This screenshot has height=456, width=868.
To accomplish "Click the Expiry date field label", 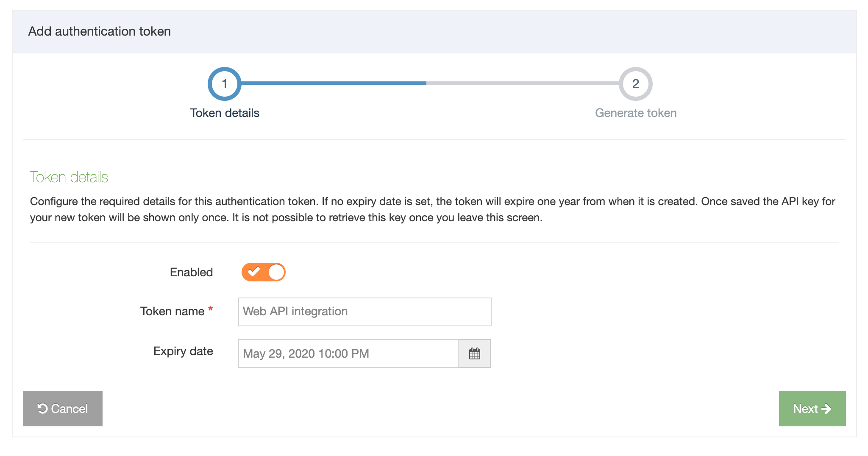I will 183,351.
